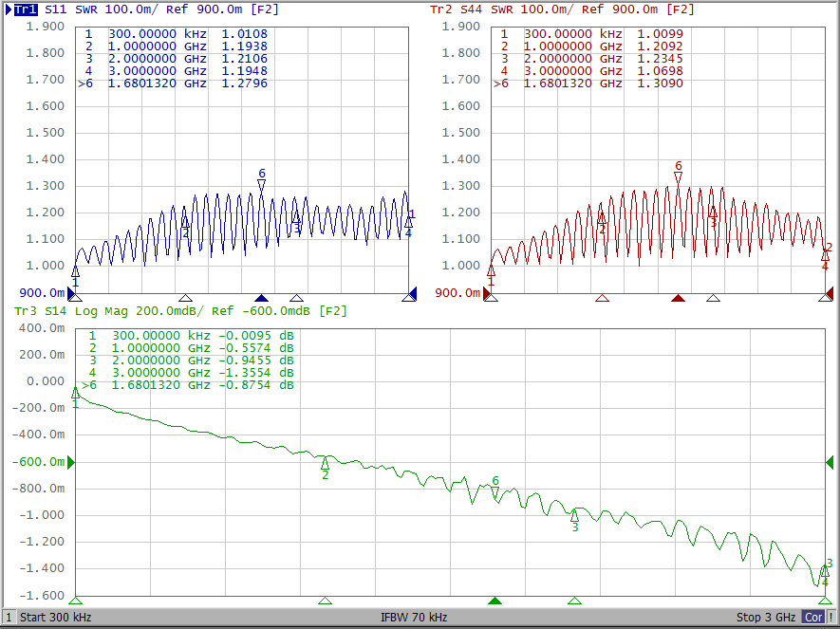Click channel 1 indicator in status bar
The width and height of the screenshot is (840, 629).
pyautogui.click(x=9, y=618)
